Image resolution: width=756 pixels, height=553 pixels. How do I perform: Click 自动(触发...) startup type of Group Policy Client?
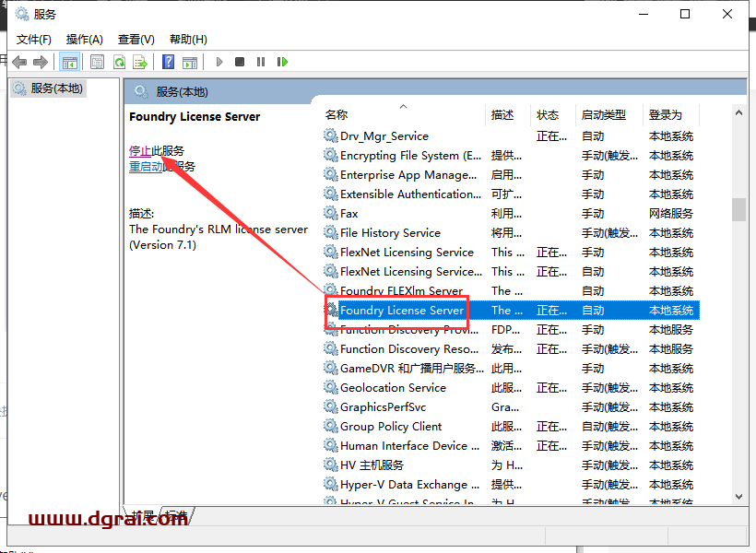tap(610, 426)
